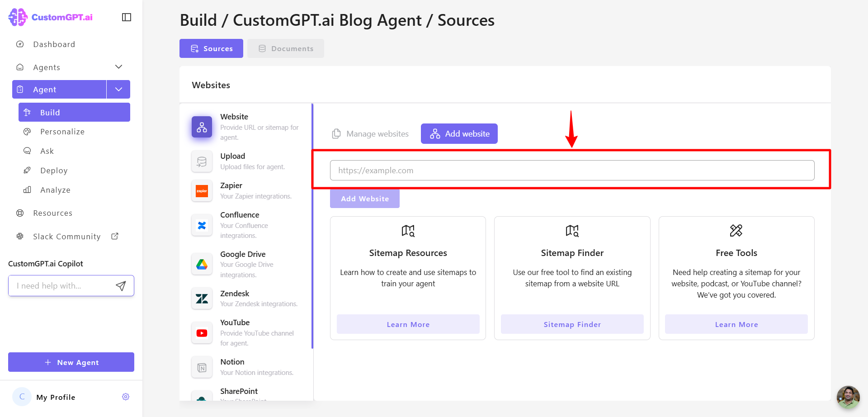Select the Zendesk integration icon
This screenshot has width=868, height=417.
202,299
